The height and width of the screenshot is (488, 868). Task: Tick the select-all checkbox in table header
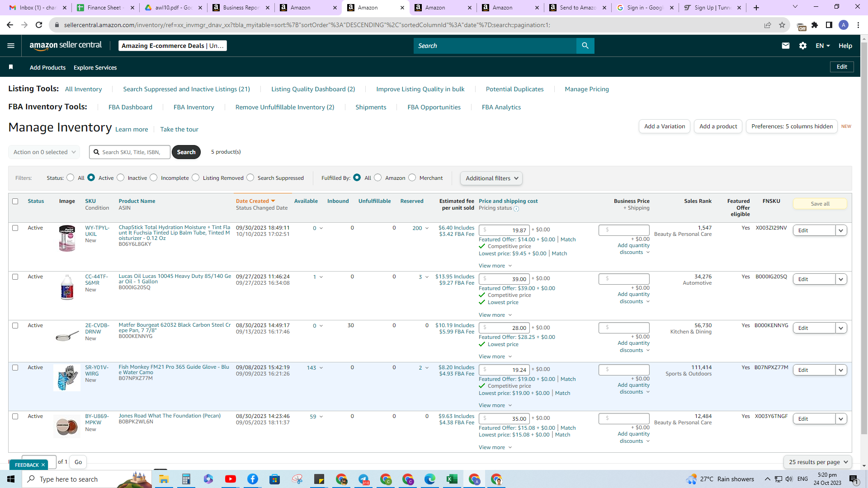point(15,201)
